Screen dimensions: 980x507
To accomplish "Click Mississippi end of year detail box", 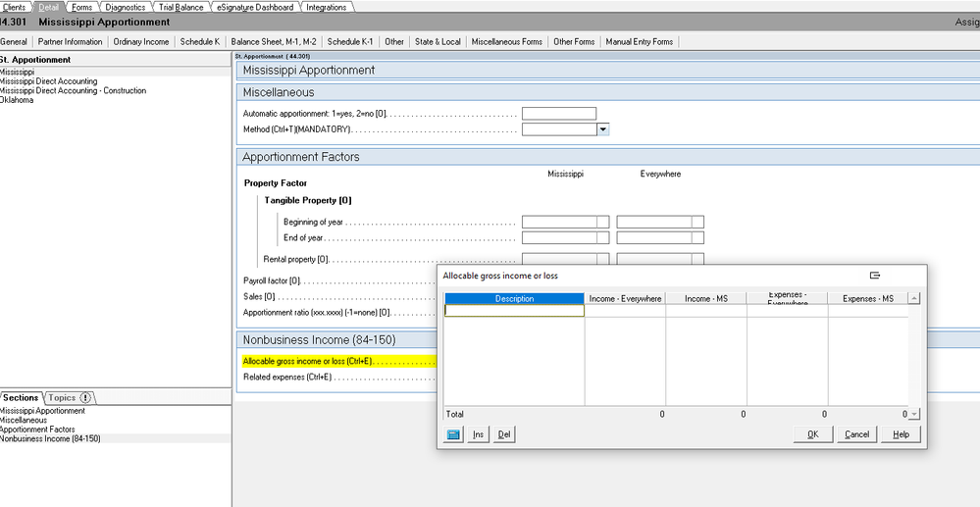I will pyautogui.click(x=602, y=237).
